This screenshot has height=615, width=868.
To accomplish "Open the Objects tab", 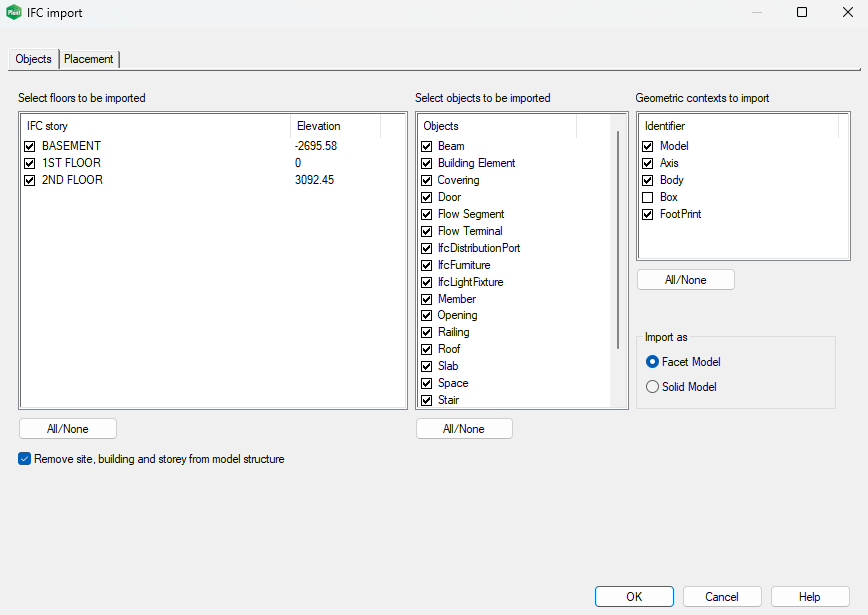I will 33,59.
